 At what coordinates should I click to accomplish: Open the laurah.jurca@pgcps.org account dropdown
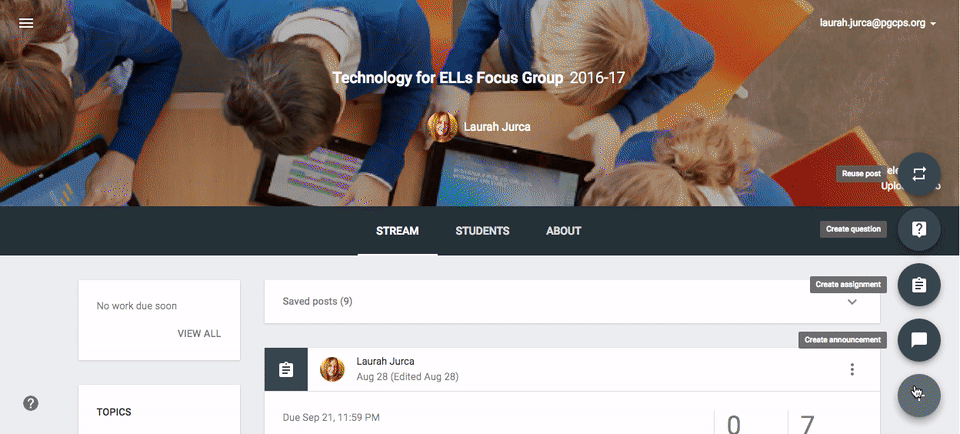click(x=877, y=23)
